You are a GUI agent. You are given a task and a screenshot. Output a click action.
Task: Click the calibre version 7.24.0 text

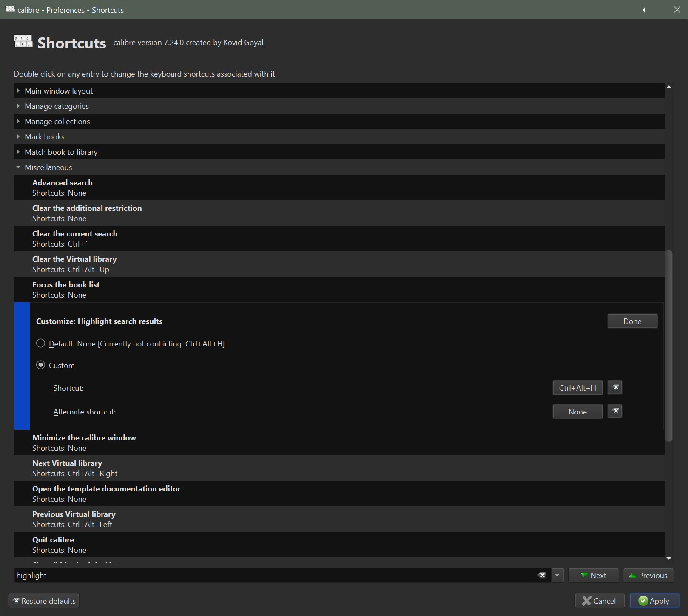(188, 43)
